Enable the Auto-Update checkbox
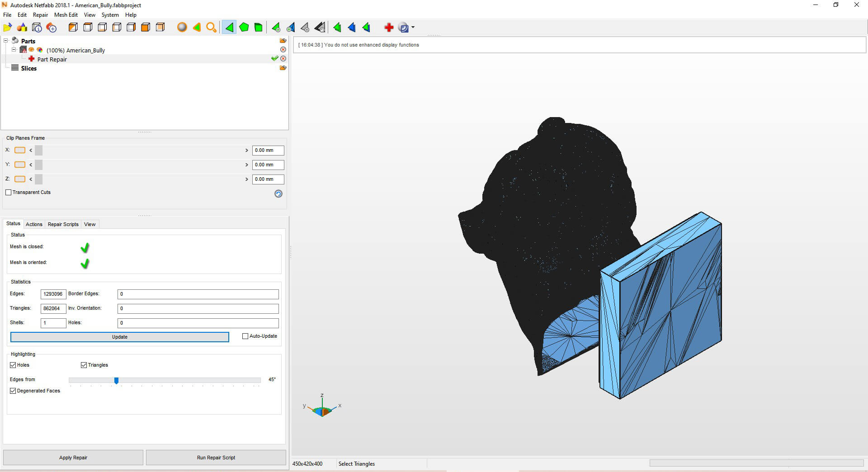The image size is (868, 472). click(x=245, y=336)
